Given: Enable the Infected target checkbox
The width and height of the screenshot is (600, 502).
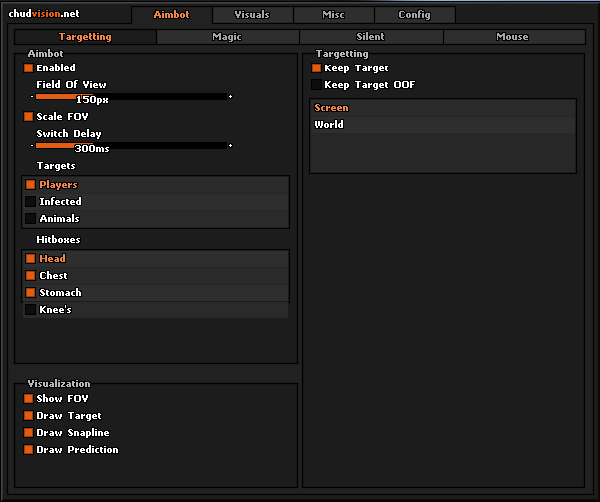Looking at the screenshot, I should (x=31, y=201).
